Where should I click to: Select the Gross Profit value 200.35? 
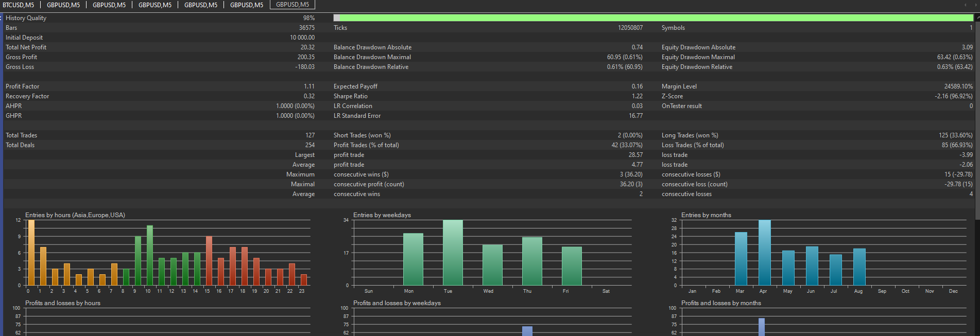click(306, 57)
